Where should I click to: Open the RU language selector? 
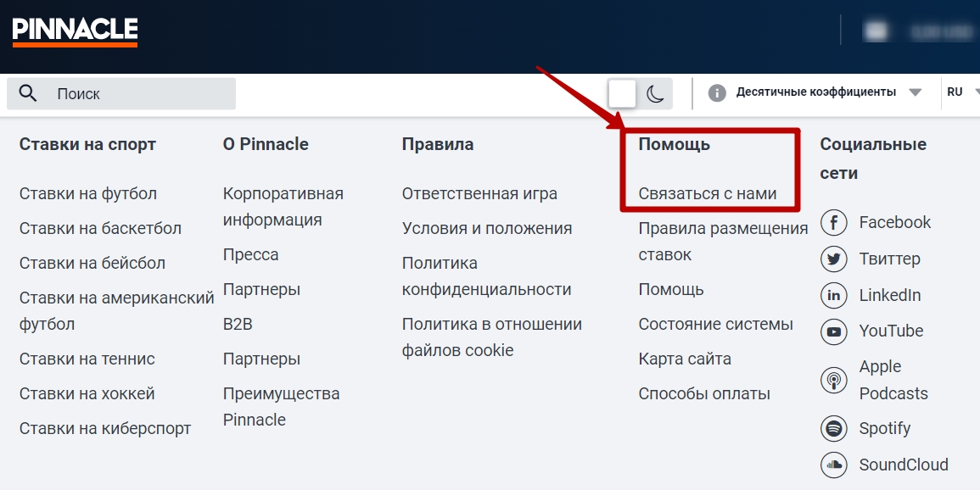962,92
